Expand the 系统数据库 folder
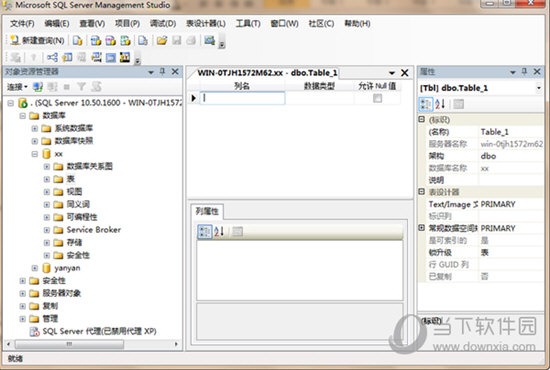 (34, 128)
